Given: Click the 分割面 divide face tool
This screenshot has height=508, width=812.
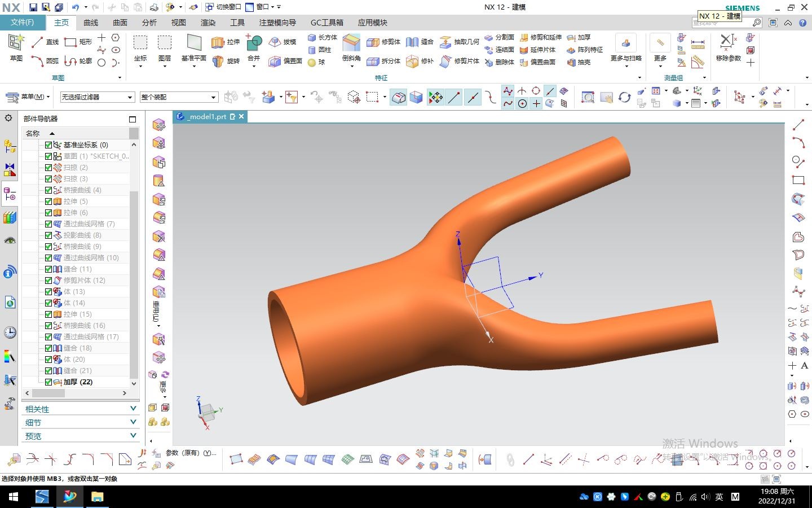Looking at the screenshot, I should (x=500, y=37).
